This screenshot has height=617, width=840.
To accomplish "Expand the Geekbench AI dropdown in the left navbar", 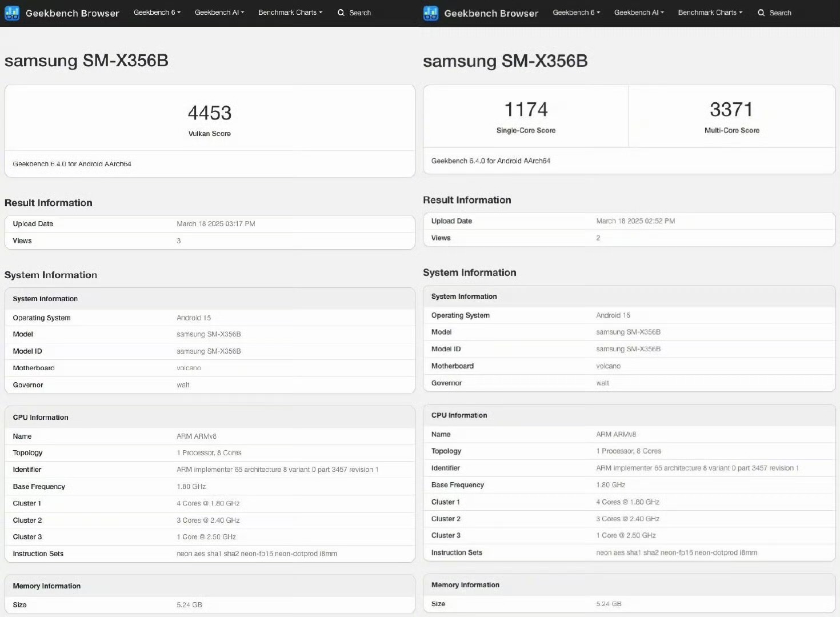I will tap(219, 13).
